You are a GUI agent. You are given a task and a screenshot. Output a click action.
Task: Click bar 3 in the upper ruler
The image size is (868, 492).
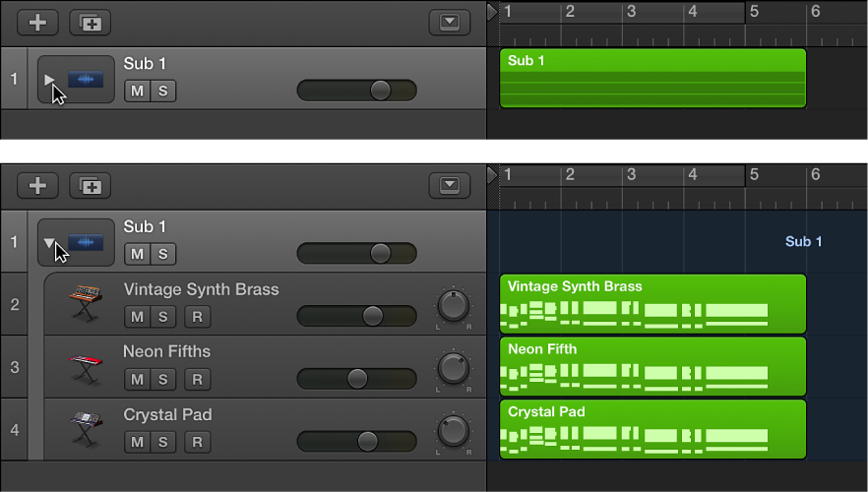coord(631,12)
